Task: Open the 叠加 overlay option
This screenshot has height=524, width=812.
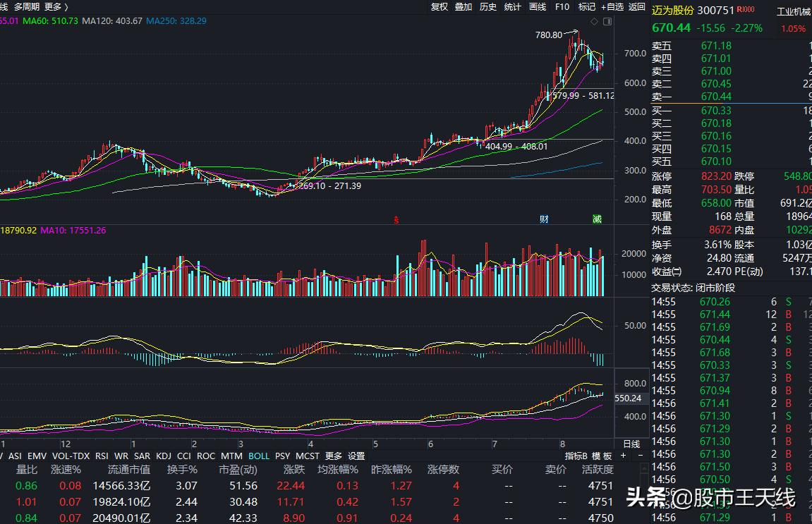Action: 463,7
